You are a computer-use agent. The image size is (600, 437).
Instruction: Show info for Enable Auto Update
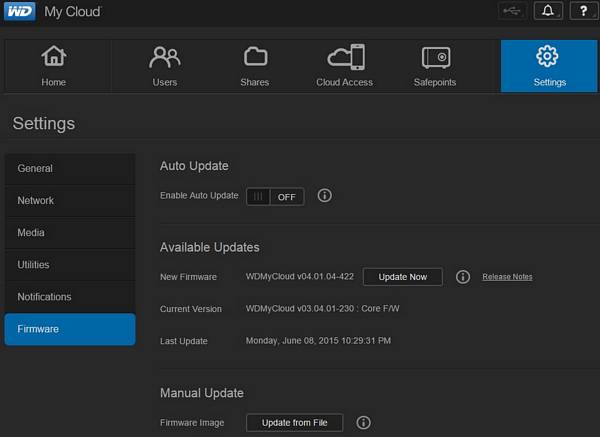pyautogui.click(x=324, y=196)
